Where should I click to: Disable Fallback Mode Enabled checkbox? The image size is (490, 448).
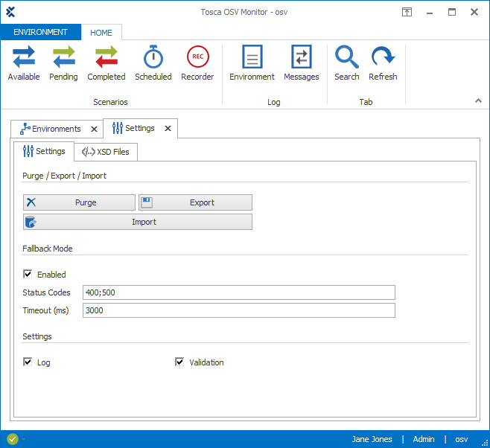coord(28,275)
